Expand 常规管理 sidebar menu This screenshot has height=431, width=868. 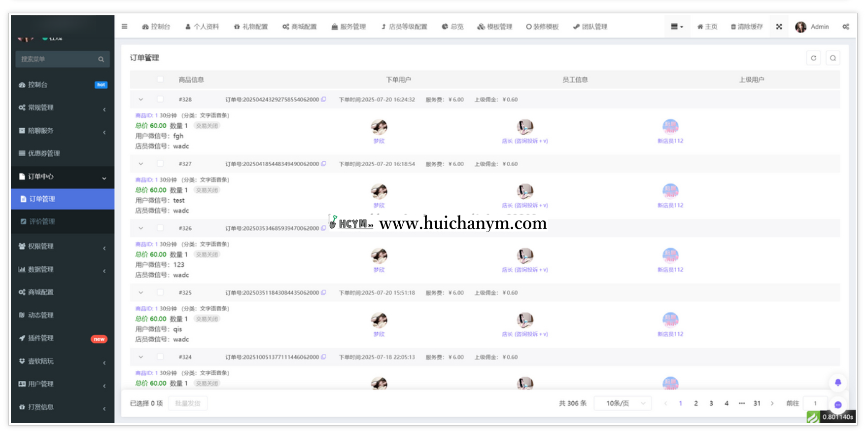(x=63, y=108)
